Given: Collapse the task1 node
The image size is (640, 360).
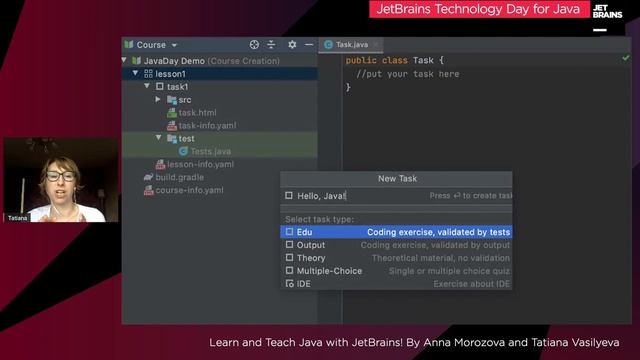Looking at the screenshot, I should 147,87.
